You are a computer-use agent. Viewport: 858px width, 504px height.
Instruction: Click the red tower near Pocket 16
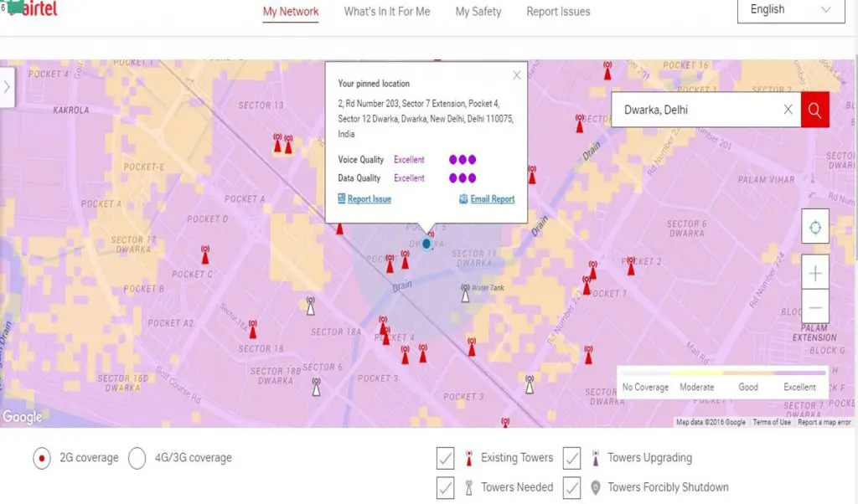607,70
